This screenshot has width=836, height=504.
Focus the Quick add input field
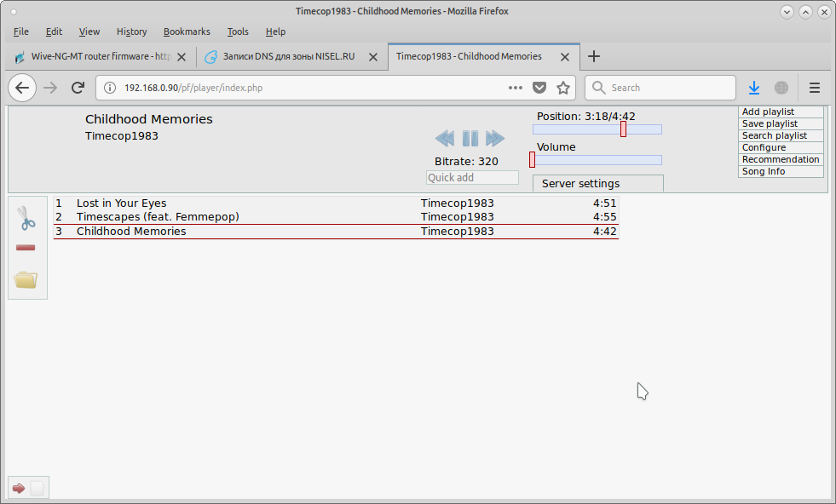(472, 177)
